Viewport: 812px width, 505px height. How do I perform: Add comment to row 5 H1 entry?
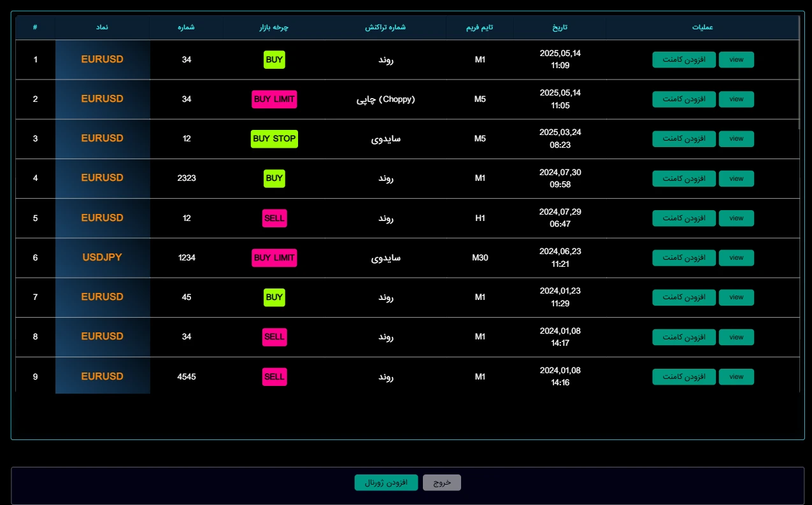click(683, 218)
